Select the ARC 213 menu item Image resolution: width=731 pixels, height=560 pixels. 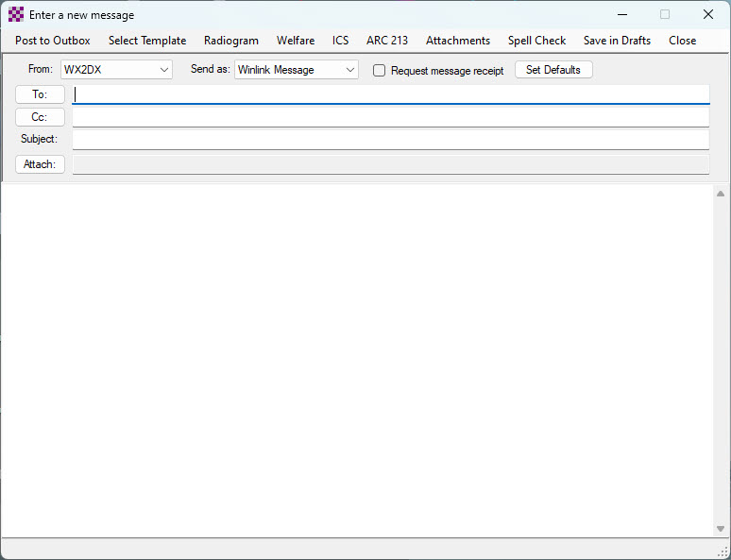pyautogui.click(x=387, y=41)
